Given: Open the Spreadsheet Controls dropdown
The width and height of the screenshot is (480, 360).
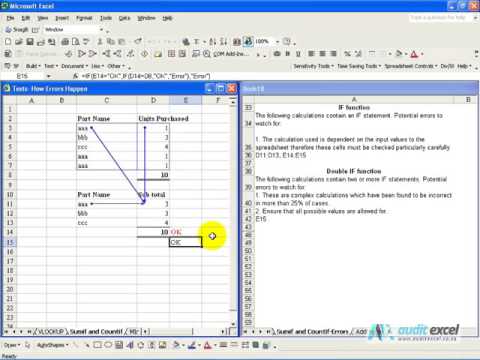Looking at the screenshot, I should click(411, 66).
